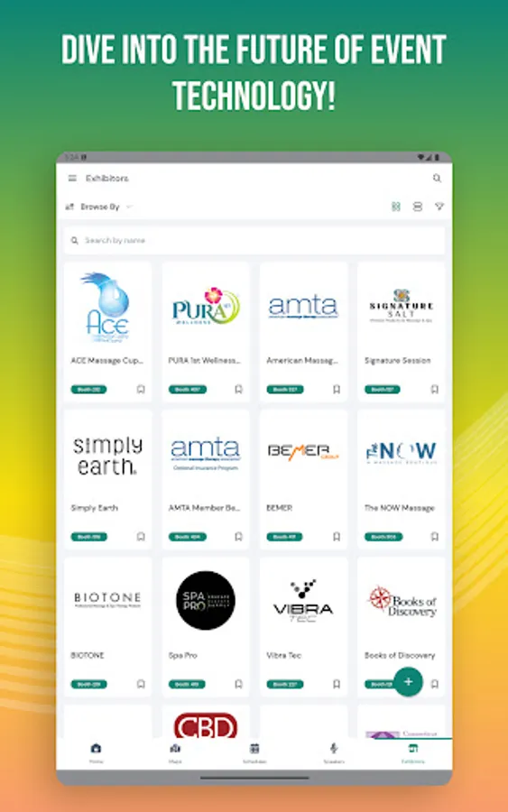Screen dimensions: 508x812
Task: Open the 'AMTA Member Be...' exhibitor name
Action: pyautogui.click(x=205, y=508)
